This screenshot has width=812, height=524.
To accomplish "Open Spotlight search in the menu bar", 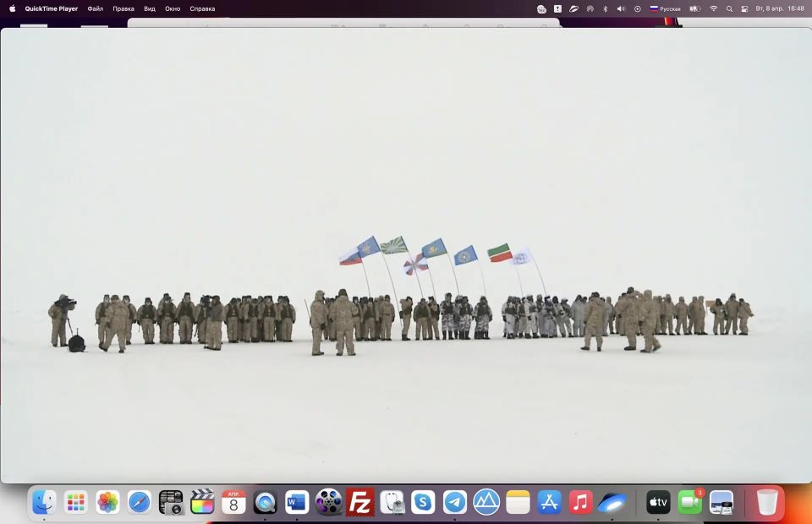I will 729,8.
